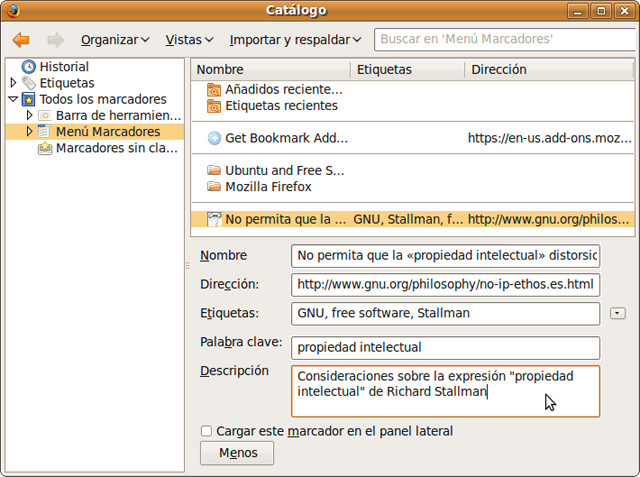Viewport: 640px width, 477px height.
Task: Open the Organizar menu
Action: [115, 40]
